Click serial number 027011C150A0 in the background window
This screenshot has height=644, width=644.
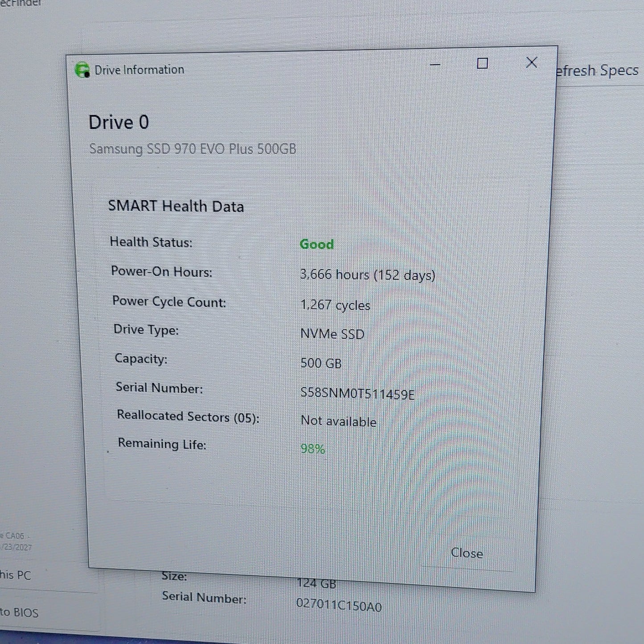[x=339, y=605]
